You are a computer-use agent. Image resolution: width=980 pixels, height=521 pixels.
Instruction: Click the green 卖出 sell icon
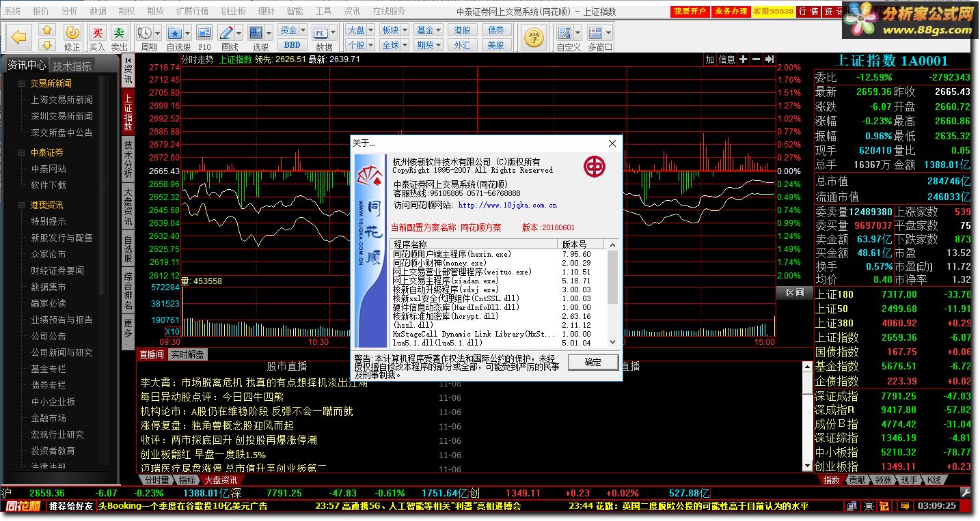click(120, 33)
